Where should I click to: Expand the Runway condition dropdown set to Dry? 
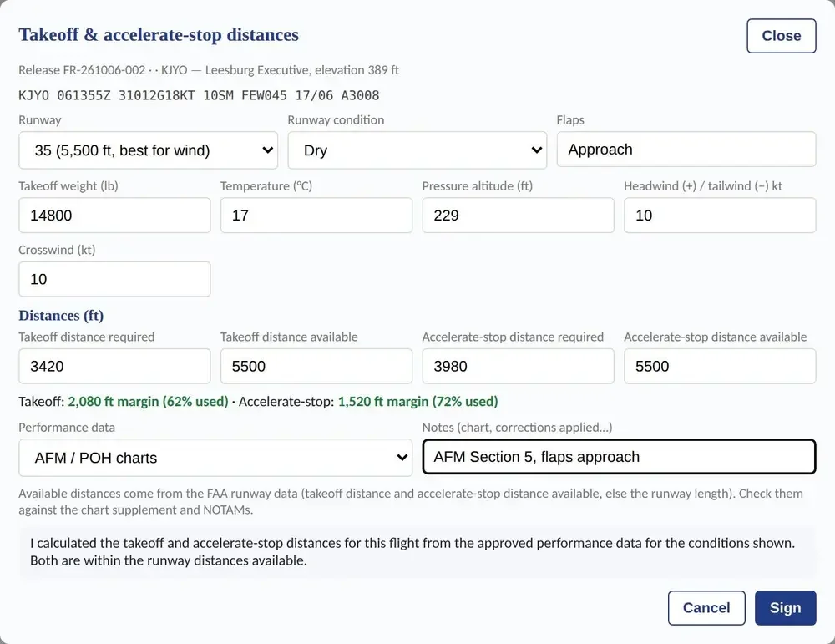pyautogui.click(x=417, y=150)
